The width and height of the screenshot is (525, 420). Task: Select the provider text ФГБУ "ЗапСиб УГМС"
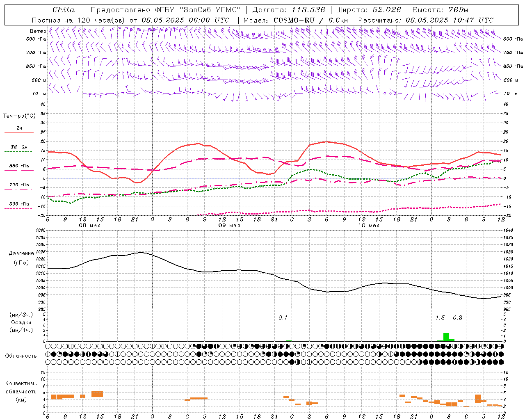(198, 10)
